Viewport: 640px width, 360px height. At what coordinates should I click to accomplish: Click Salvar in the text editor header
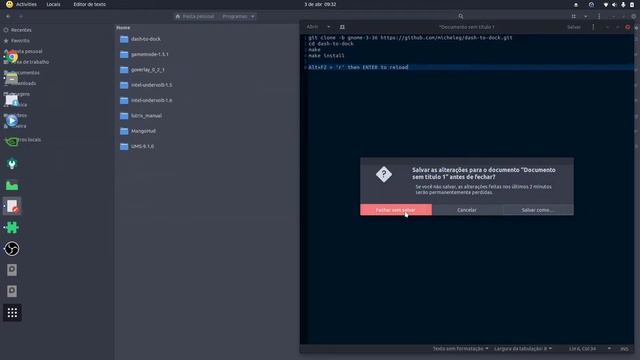[x=573, y=27]
